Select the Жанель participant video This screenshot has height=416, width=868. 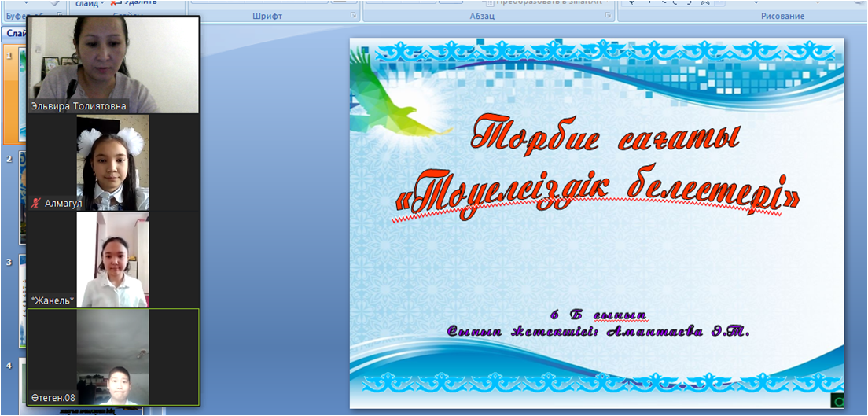pos(112,260)
